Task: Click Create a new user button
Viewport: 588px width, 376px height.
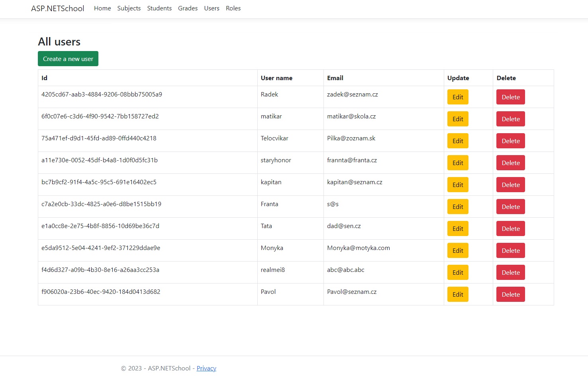Action: click(68, 59)
